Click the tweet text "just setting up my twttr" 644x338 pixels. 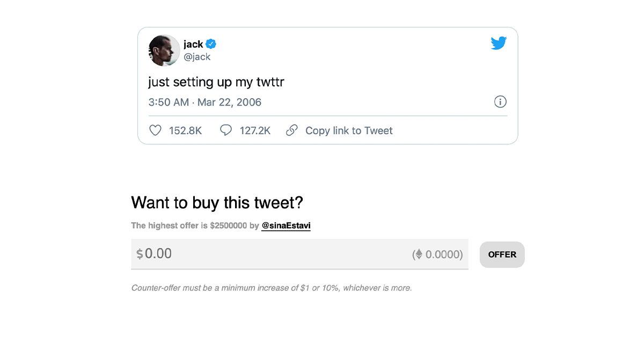click(x=216, y=82)
